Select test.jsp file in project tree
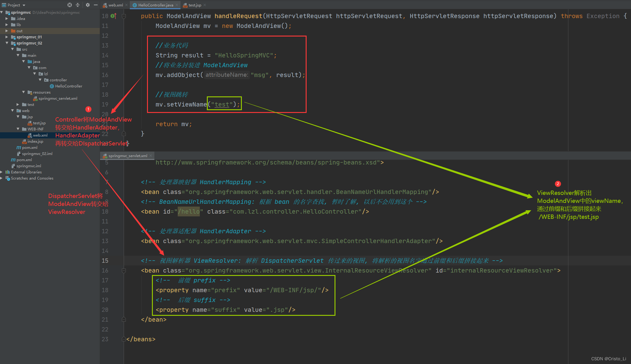The width and height of the screenshot is (631, 364). pos(39,123)
